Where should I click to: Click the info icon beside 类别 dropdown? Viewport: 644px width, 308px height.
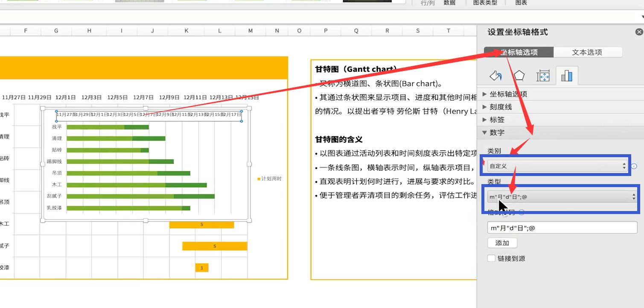tap(634, 166)
